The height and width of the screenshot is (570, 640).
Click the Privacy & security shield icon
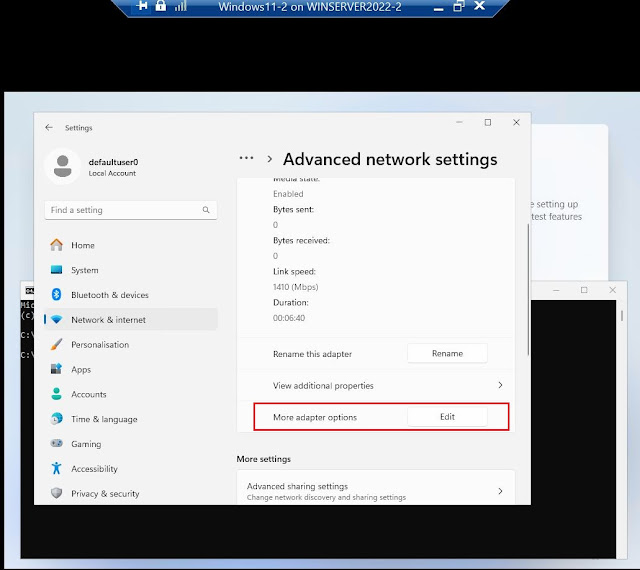click(56, 493)
